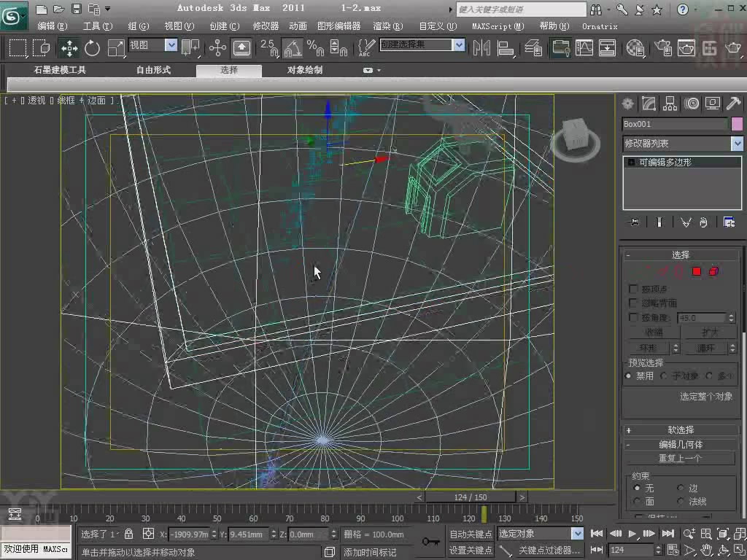This screenshot has height=560, width=747.
Task: Click the 收缩 button
Action: click(x=654, y=332)
